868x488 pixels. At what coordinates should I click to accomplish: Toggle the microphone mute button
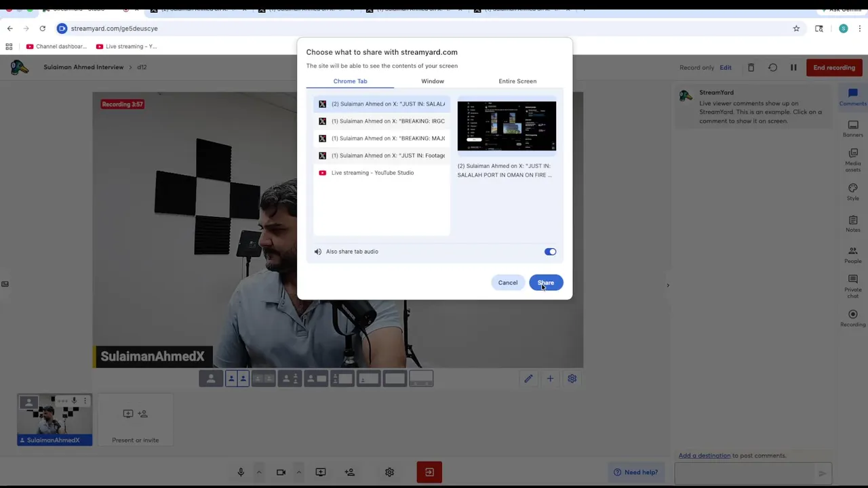[x=241, y=472]
